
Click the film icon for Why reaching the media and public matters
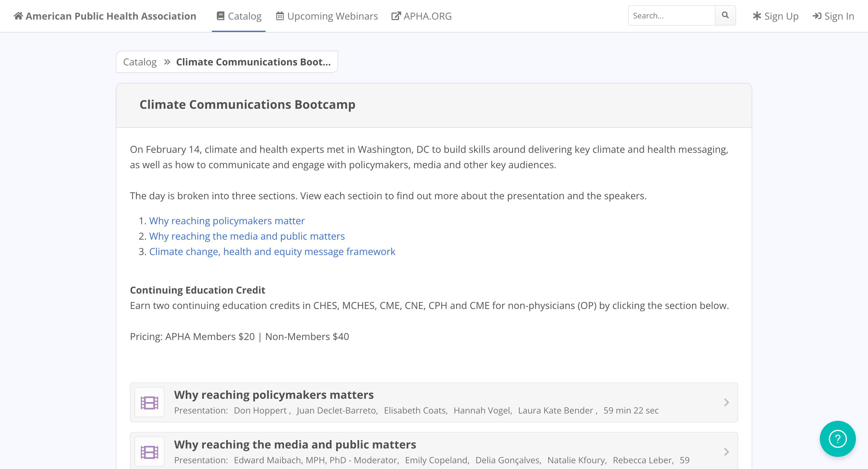(149, 452)
